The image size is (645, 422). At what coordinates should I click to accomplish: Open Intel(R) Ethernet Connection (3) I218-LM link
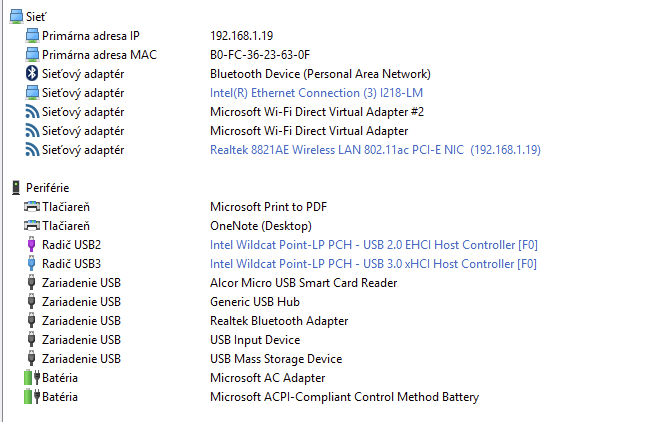pyautogui.click(x=317, y=93)
